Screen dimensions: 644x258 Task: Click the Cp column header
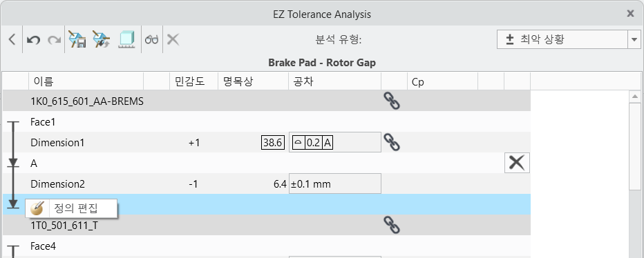tap(443, 81)
